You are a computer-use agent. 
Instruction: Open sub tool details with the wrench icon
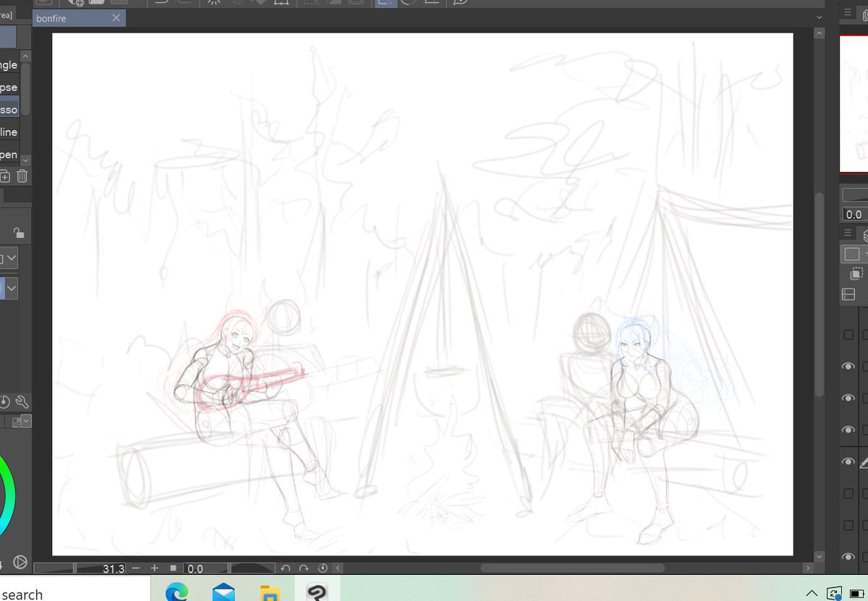click(x=21, y=402)
